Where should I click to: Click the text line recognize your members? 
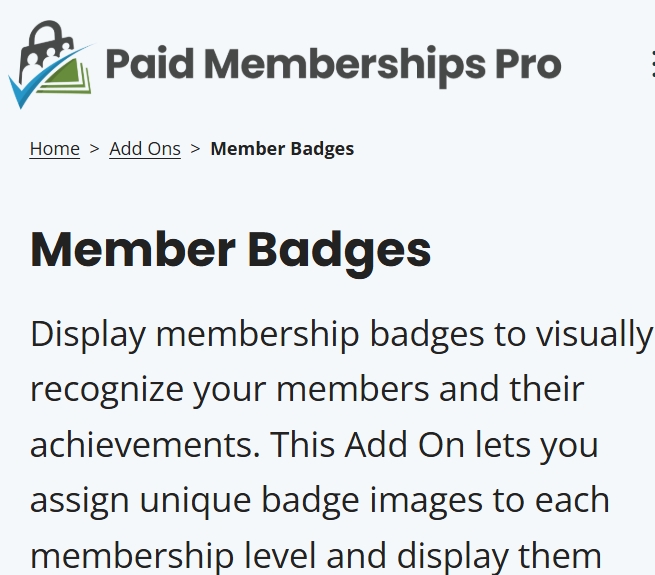pos(307,390)
